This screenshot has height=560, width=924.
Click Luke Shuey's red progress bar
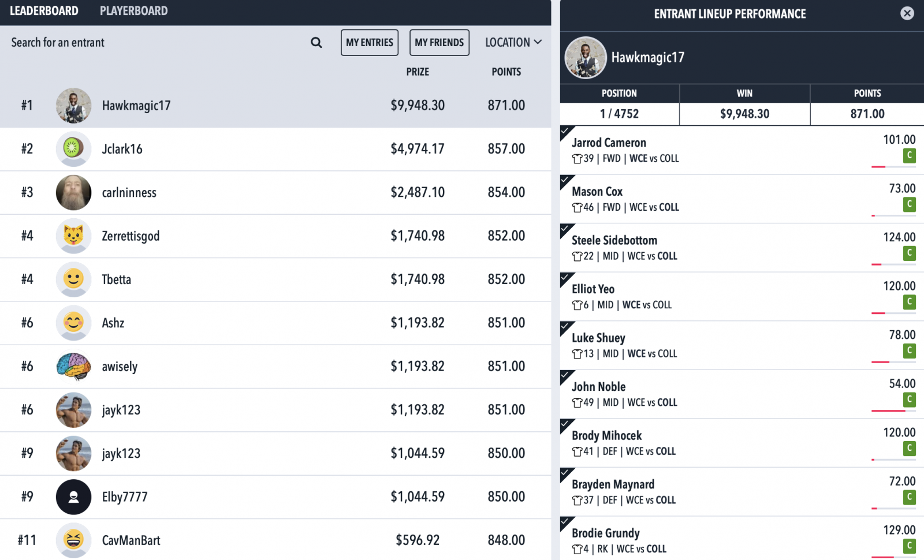coord(880,362)
